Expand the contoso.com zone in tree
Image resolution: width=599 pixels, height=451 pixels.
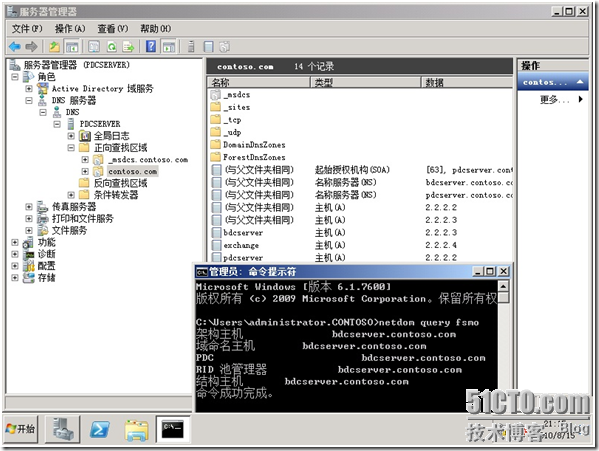[x=85, y=171]
